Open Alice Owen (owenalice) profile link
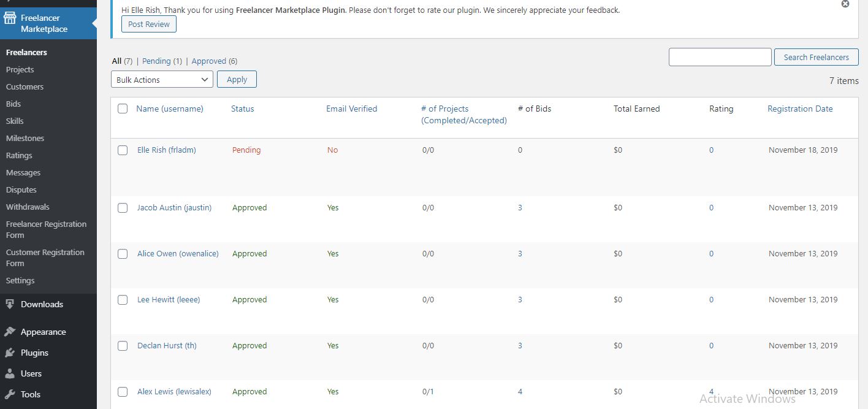Screen dimensions: 868x409 pyautogui.click(x=178, y=253)
